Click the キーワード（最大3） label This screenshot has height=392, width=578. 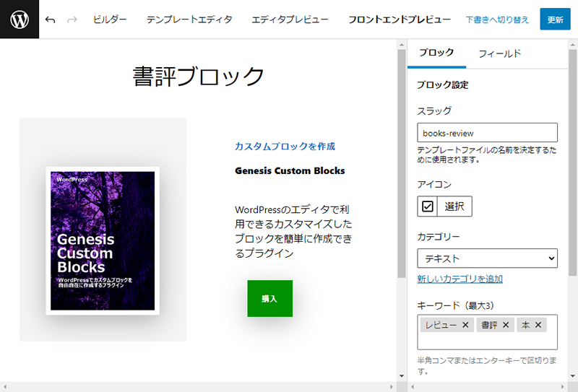point(455,305)
